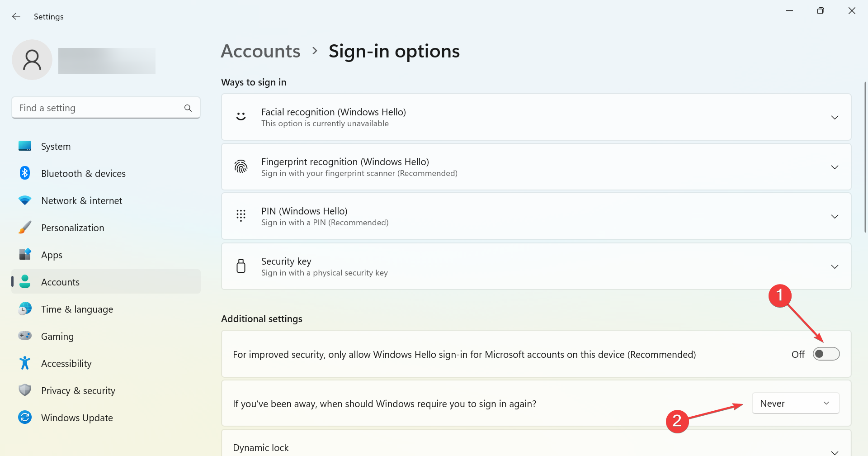868x456 pixels.
Task: Open the sign-in again 'Never' dropdown
Action: coord(795,404)
